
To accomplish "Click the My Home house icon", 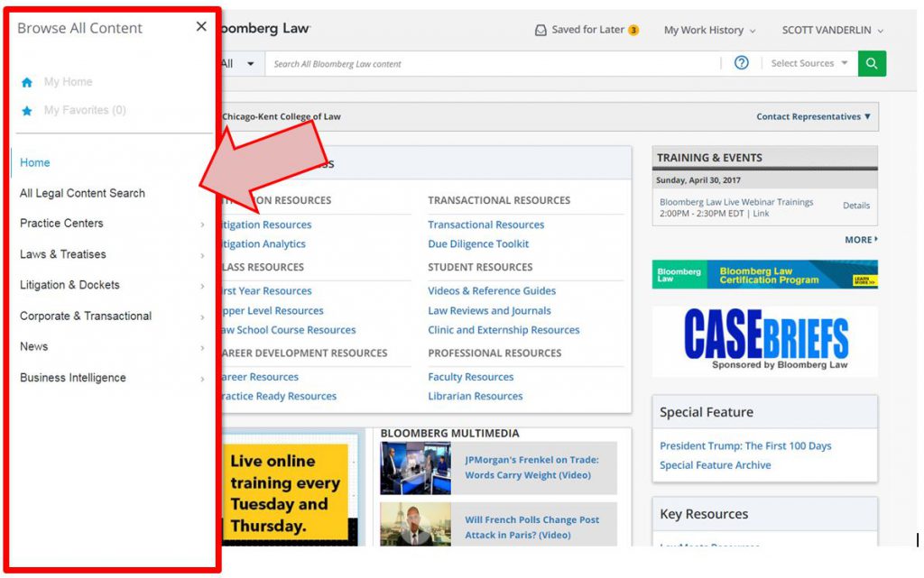I will [x=26, y=82].
